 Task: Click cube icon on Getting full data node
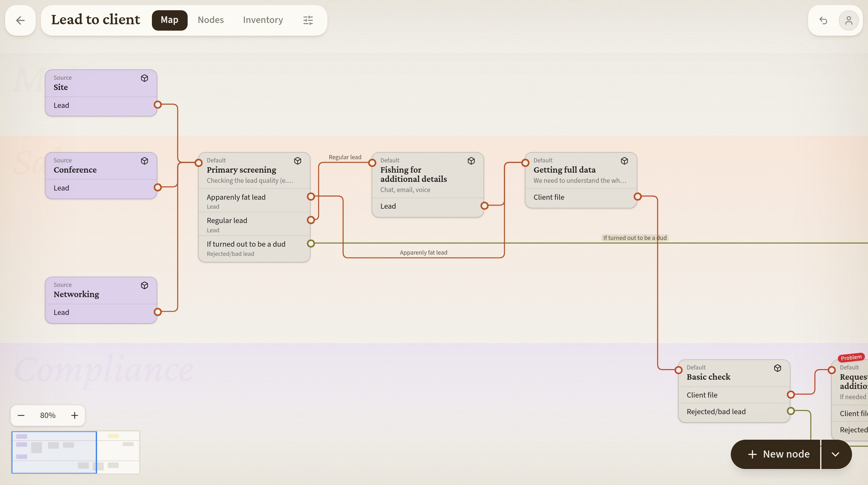[625, 161]
